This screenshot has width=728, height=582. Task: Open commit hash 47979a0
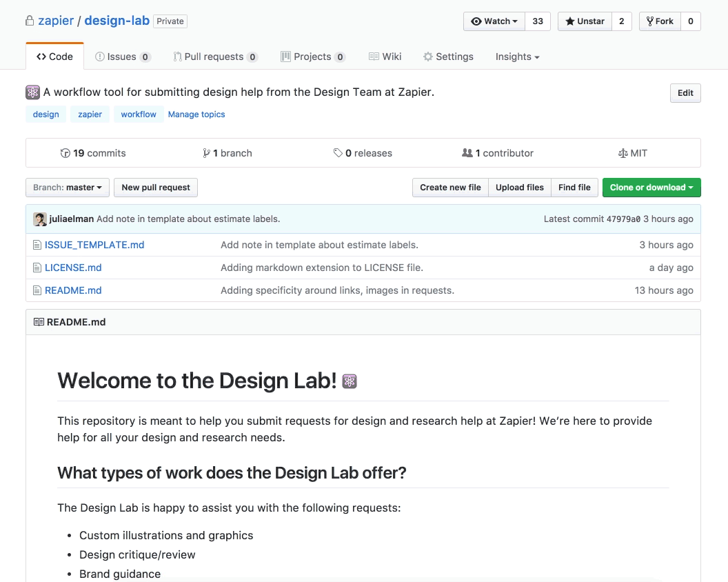pyautogui.click(x=623, y=219)
